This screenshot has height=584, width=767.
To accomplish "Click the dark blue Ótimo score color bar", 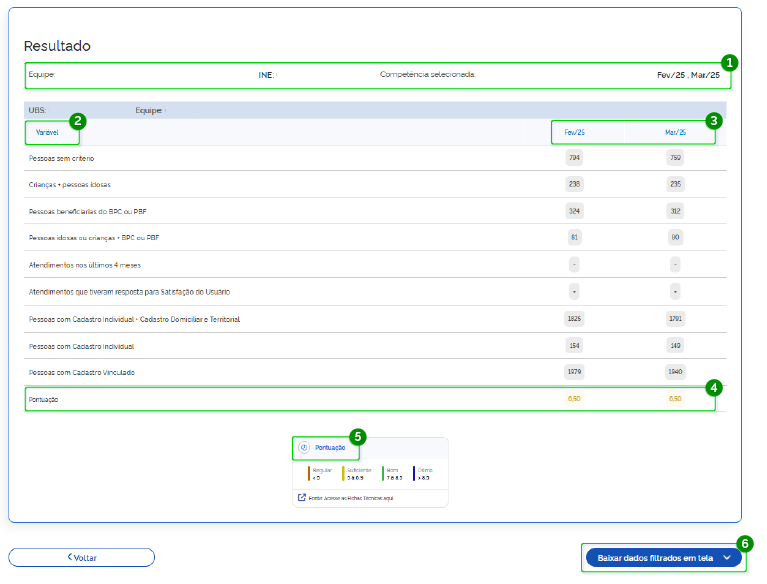I will pyautogui.click(x=414, y=473).
